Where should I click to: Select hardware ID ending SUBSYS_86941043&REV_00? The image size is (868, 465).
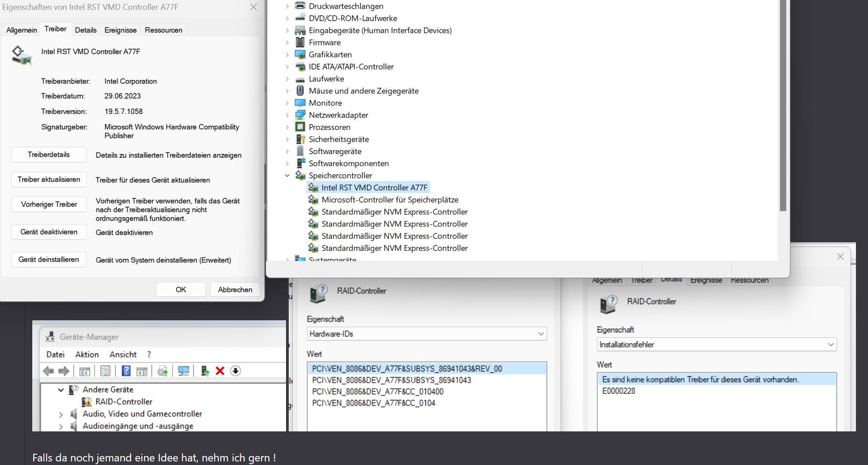(427, 369)
